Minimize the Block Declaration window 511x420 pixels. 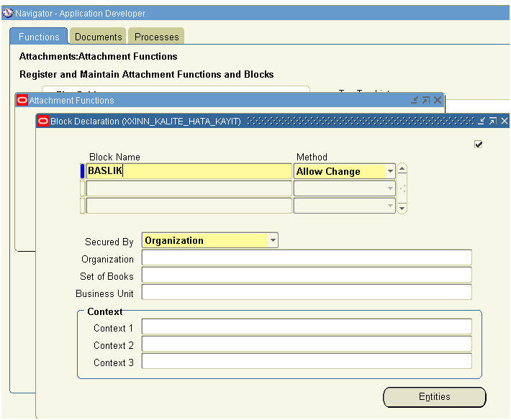click(481, 122)
